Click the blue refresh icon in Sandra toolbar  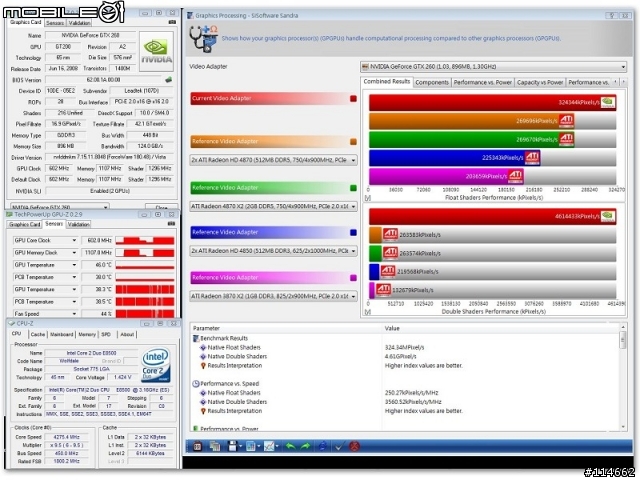(322, 446)
